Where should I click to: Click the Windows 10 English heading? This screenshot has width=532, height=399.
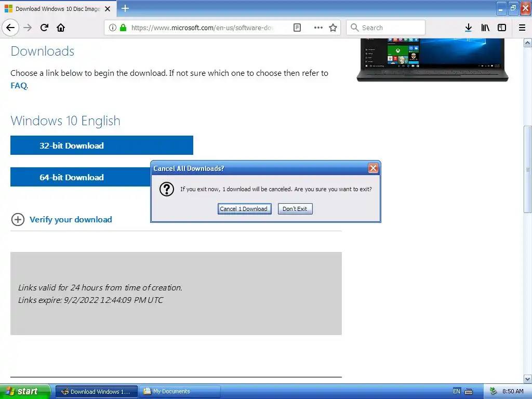[x=65, y=121]
